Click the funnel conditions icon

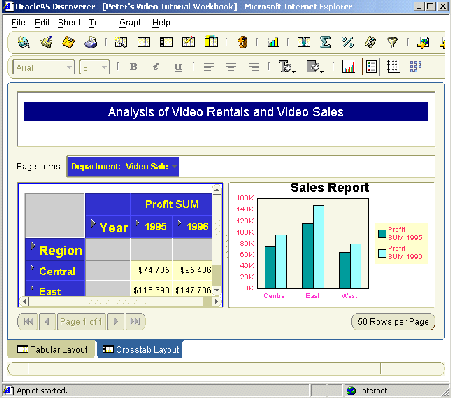pyautogui.click(x=392, y=42)
